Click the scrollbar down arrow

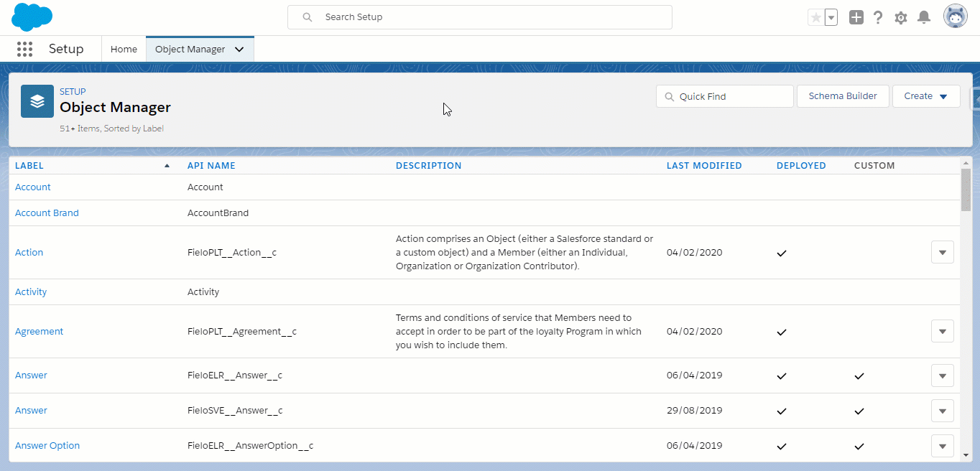(x=966, y=454)
